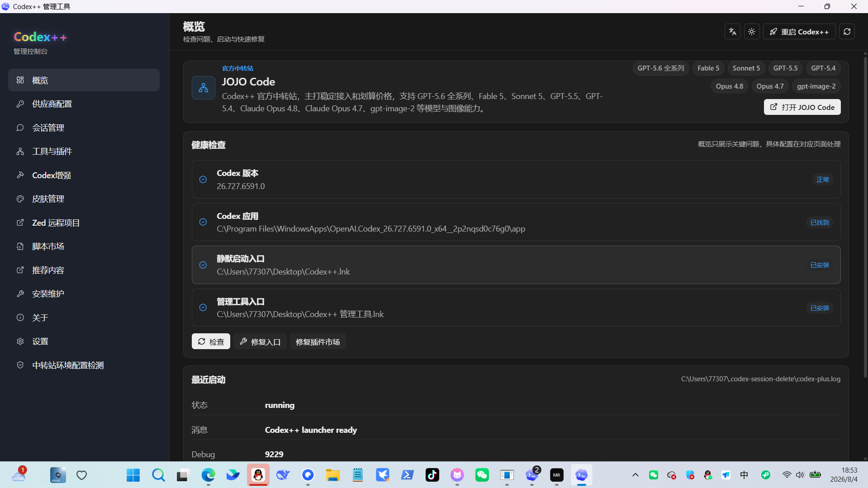Click the Codex++ launcher ready message
The height and width of the screenshot is (488, 868).
coord(311,430)
